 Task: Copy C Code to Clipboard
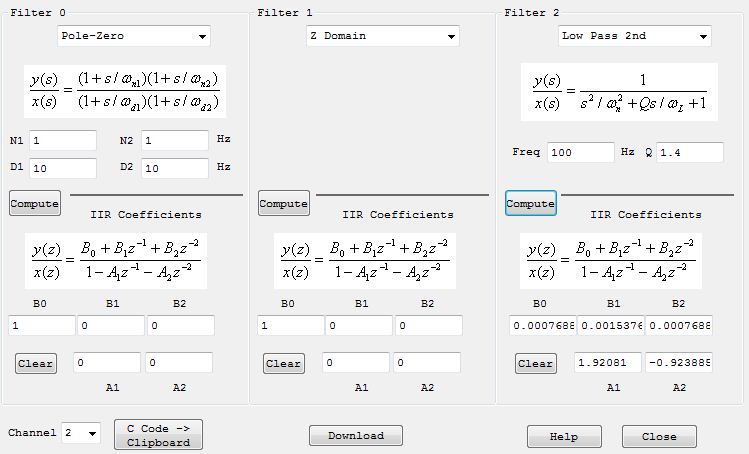pos(158,434)
